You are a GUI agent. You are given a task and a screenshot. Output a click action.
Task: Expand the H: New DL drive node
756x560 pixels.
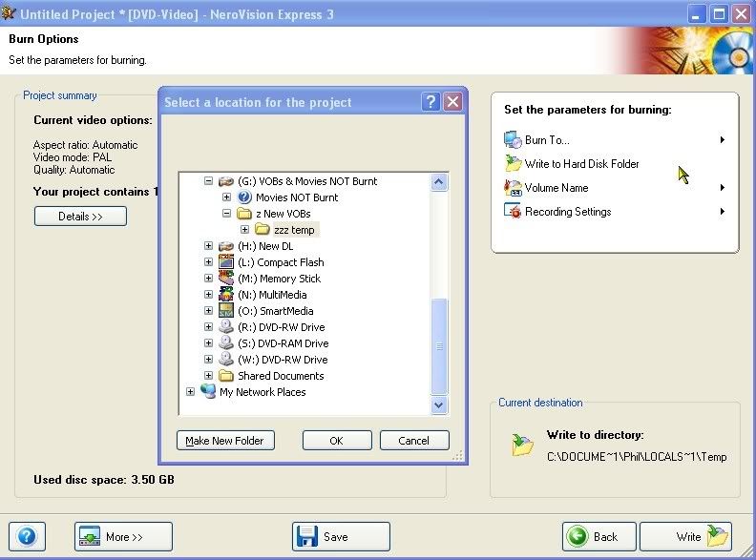pyautogui.click(x=208, y=246)
